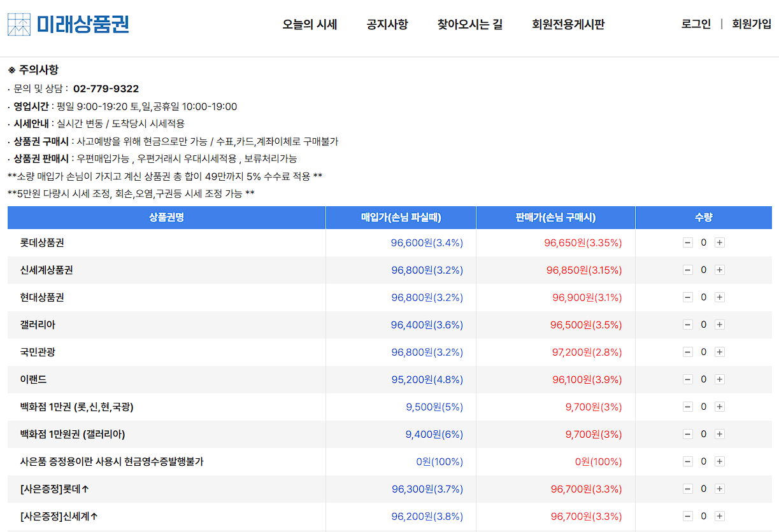This screenshot has width=779, height=532.
Task: Increase quantity for 백화점 1만원권 (갤러리아)
Action: pyautogui.click(x=719, y=434)
